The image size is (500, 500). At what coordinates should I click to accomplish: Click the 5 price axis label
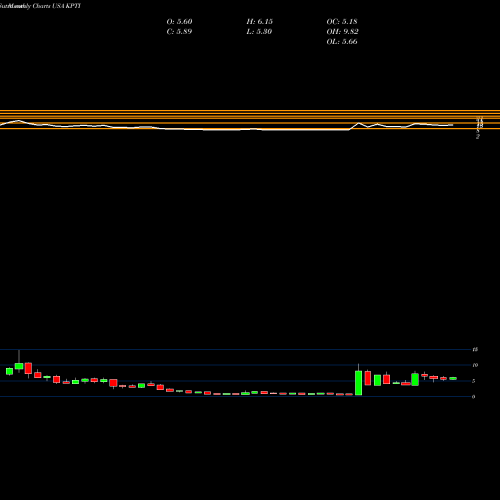point(474,381)
